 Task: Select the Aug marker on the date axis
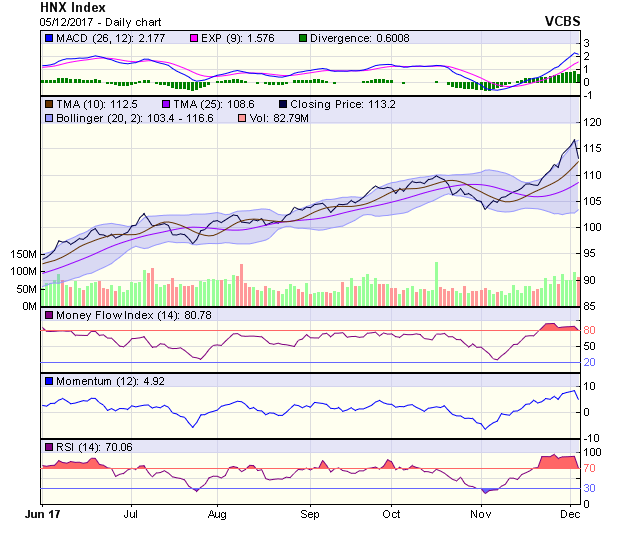click(217, 515)
